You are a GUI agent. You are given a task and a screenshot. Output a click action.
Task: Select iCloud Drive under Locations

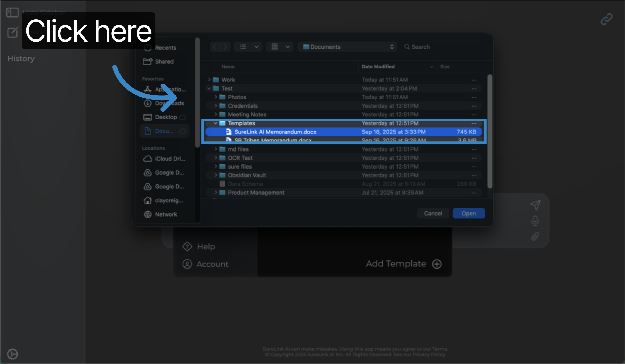(165, 159)
